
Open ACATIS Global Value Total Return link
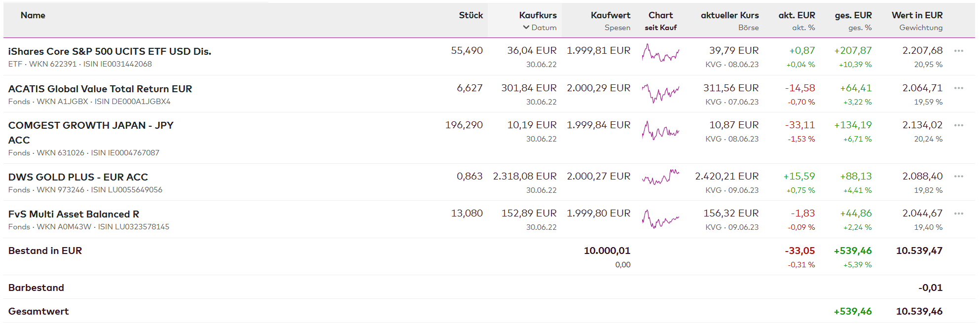click(x=100, y=89)
